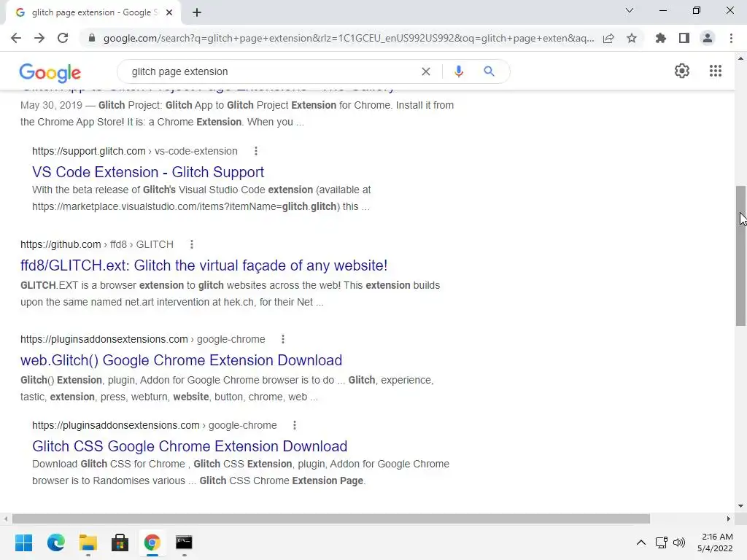The height and width of the screenshot is (560, 747).
Task: Open the volume tray icon
Action: [x=679, y=542]
